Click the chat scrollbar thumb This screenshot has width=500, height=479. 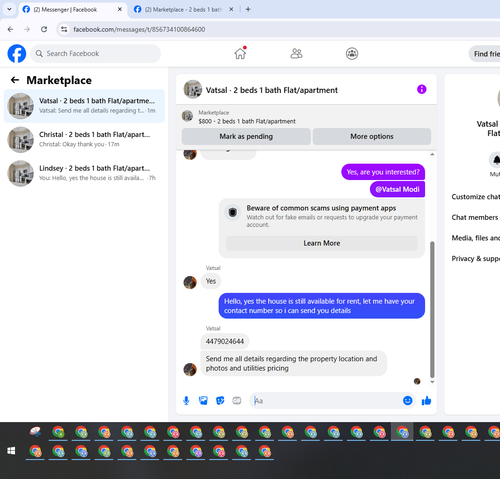[x=432, y=309]
